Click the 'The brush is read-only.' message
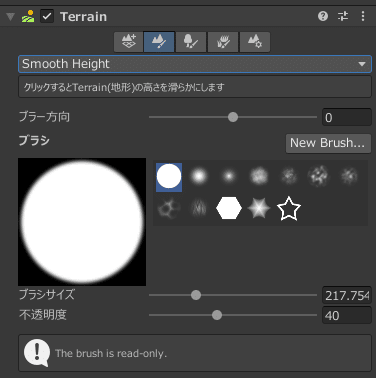376x378 pixels. (111, 353)
